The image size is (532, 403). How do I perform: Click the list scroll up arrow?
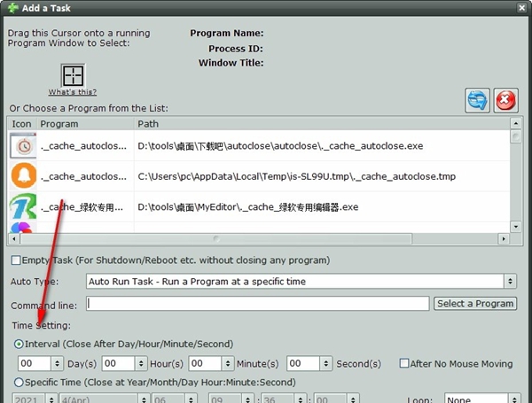(516, 123)
